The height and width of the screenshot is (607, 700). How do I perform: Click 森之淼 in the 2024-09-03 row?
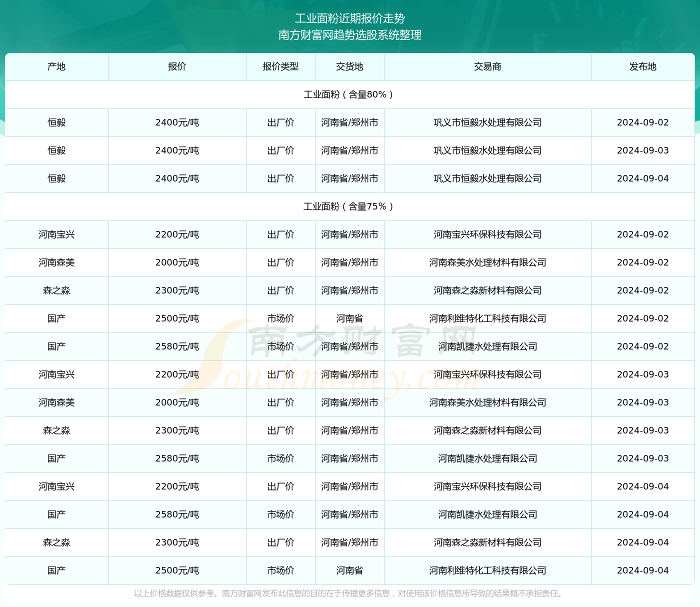(x=56, y=430)
